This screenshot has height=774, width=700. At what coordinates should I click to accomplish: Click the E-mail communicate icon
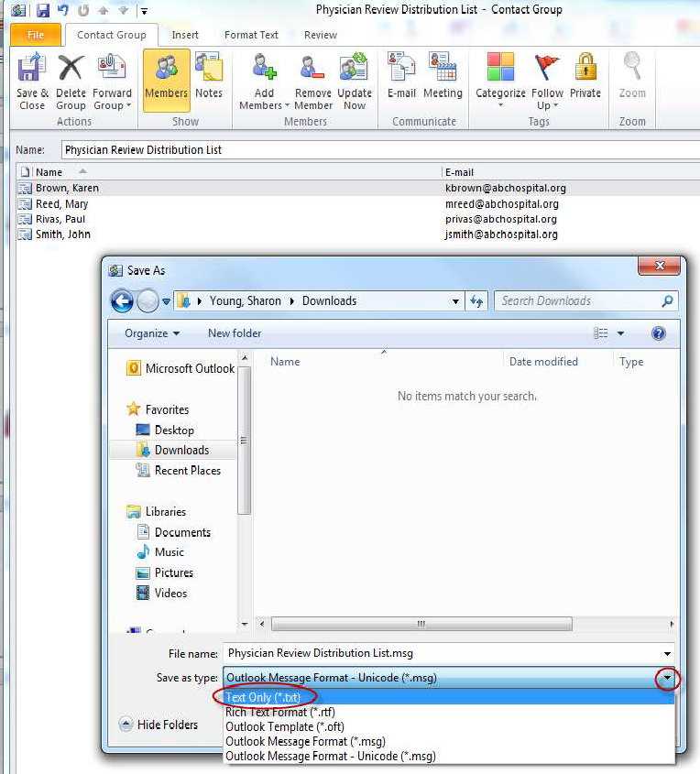click(x=401, y=77)
